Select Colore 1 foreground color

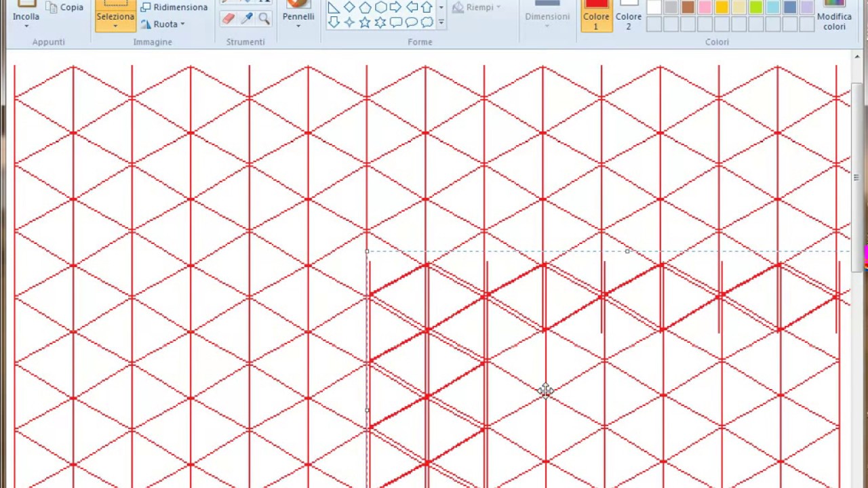click(596, 16)
